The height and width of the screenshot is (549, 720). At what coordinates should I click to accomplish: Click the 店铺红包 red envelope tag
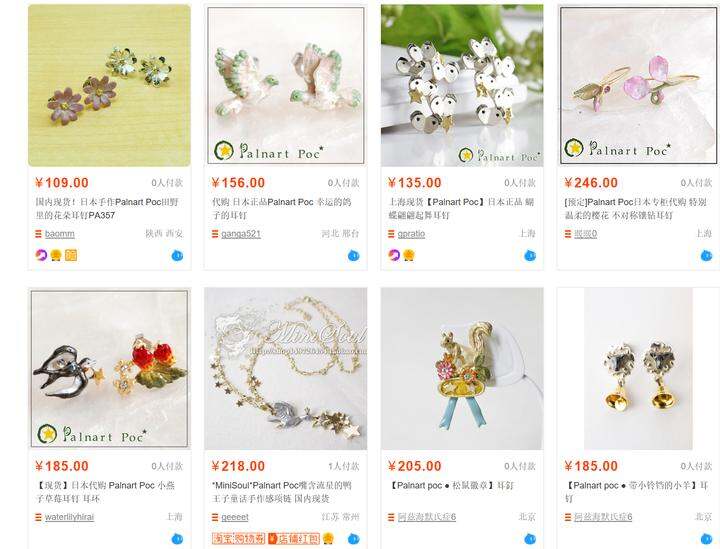tap(294, 538)
